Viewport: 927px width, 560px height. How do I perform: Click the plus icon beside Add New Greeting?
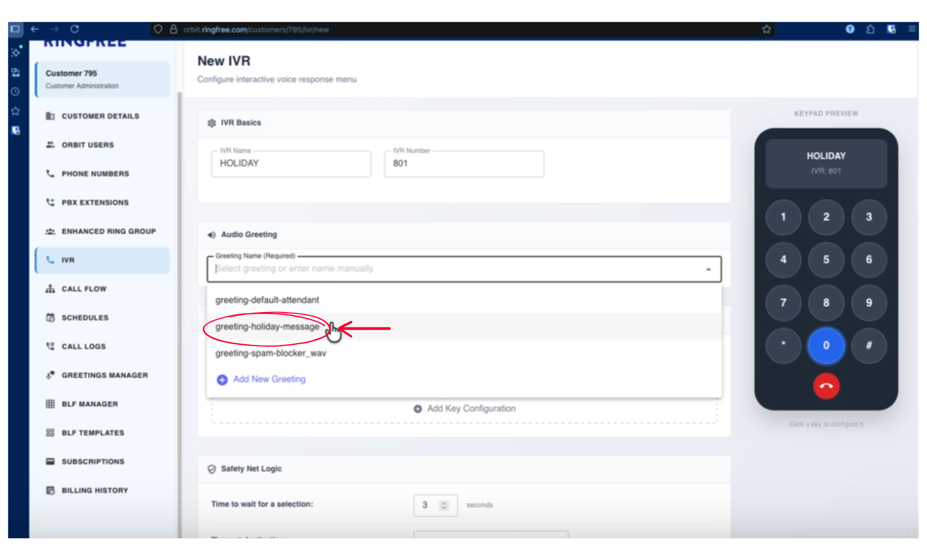click(222, 380)
